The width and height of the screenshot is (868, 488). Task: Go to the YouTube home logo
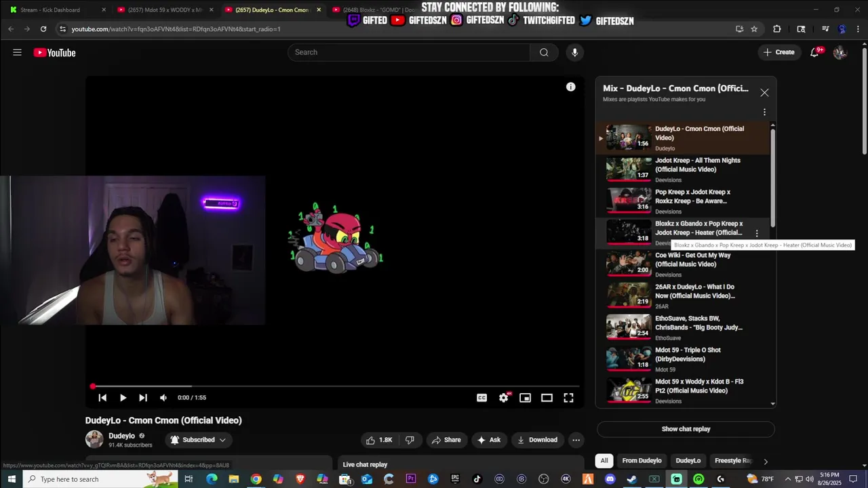pos(54,53)
